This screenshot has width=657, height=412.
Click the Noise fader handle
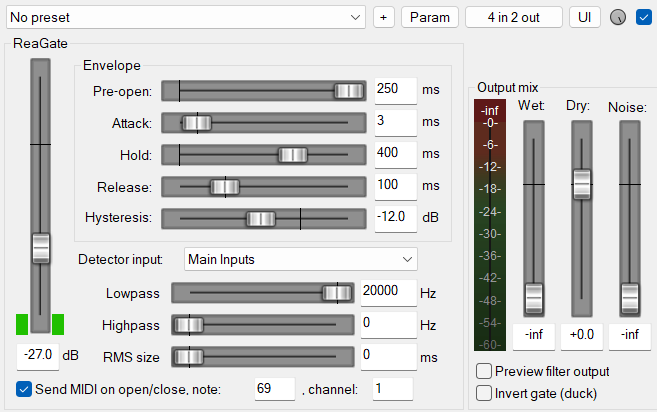[630, 298]
